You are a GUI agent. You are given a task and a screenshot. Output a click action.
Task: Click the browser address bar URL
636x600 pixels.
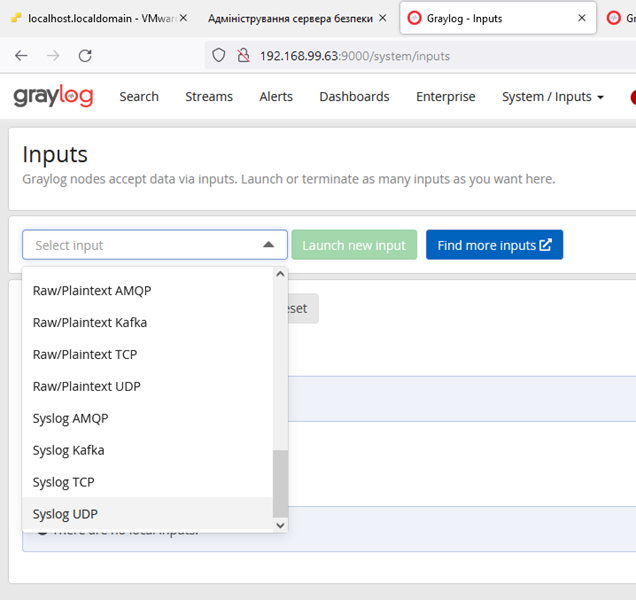[355, 56]
